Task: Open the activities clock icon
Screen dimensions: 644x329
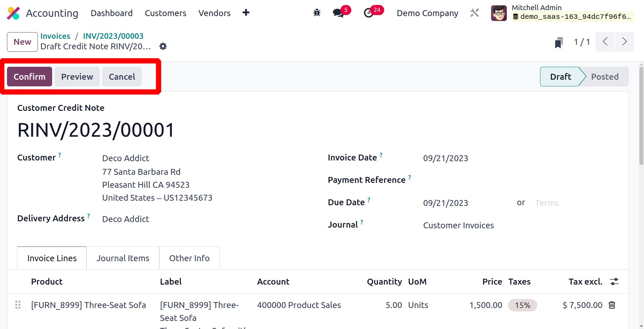Action: [369, 13]
